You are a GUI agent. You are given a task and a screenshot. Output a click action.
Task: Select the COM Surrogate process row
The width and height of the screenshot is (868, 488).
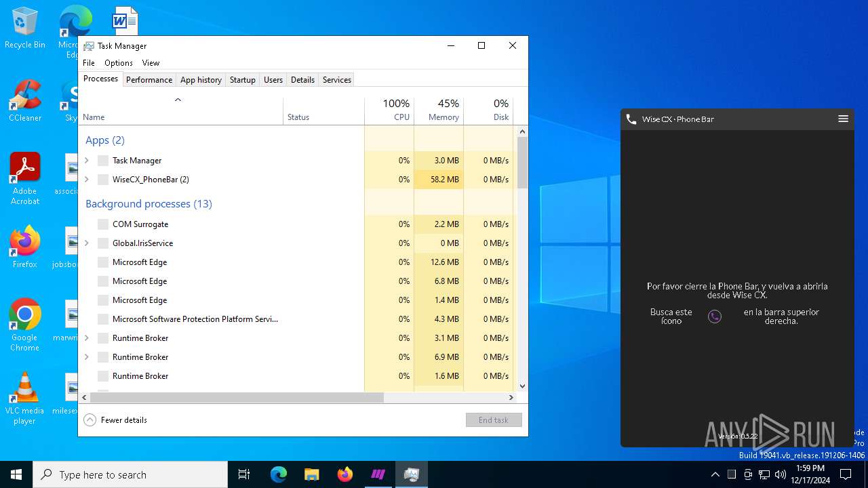(x=296, y=224)
